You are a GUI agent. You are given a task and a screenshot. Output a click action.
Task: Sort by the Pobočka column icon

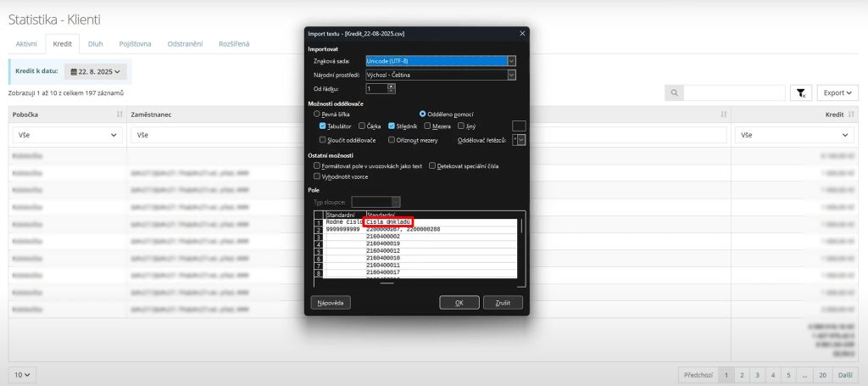(120, 115)
